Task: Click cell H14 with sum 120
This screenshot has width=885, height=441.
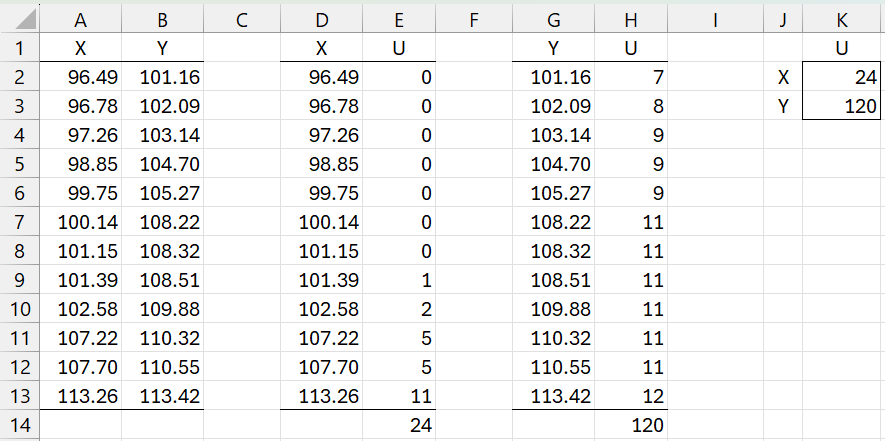Action: 629,424
